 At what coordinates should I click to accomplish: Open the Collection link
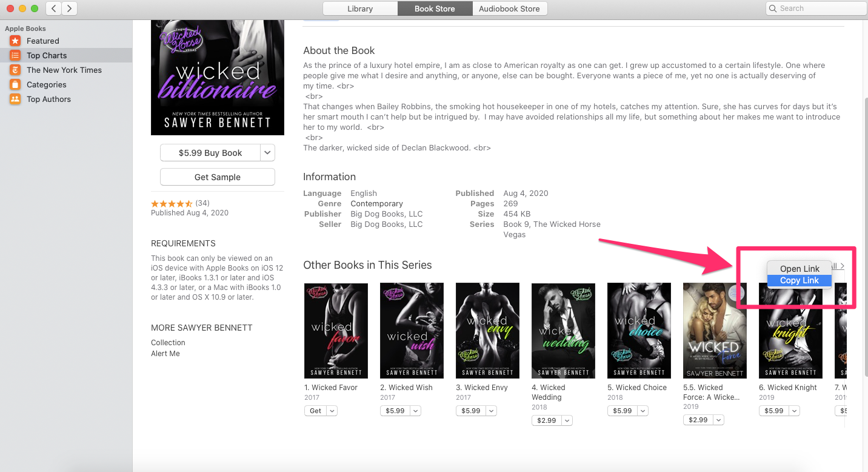(x=168, y=343)
